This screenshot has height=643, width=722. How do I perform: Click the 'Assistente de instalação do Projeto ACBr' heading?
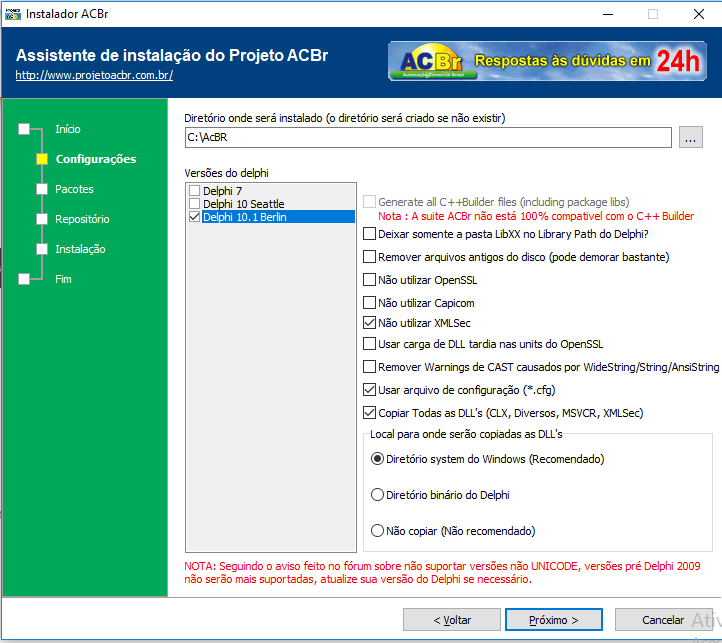[172, 55]
